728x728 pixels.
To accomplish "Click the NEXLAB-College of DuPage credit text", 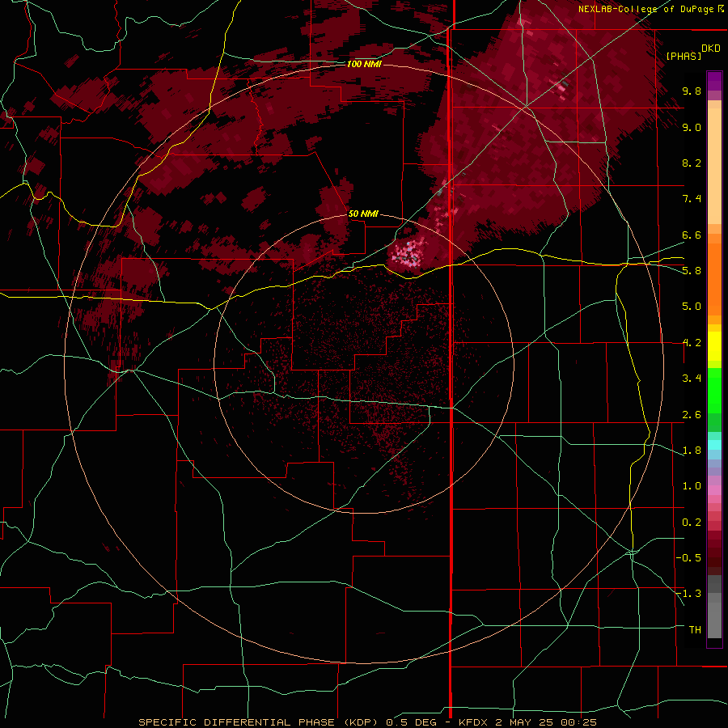I will click(645, 9).
